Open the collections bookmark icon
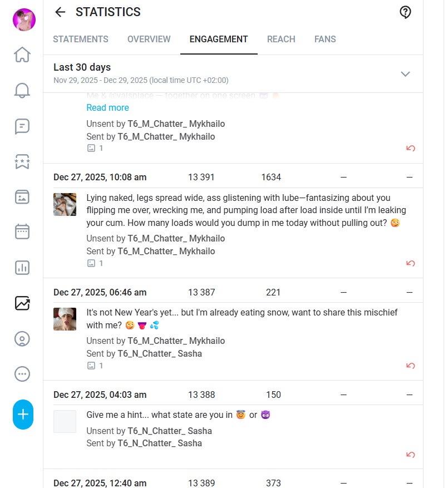 [x=22, y=162]
